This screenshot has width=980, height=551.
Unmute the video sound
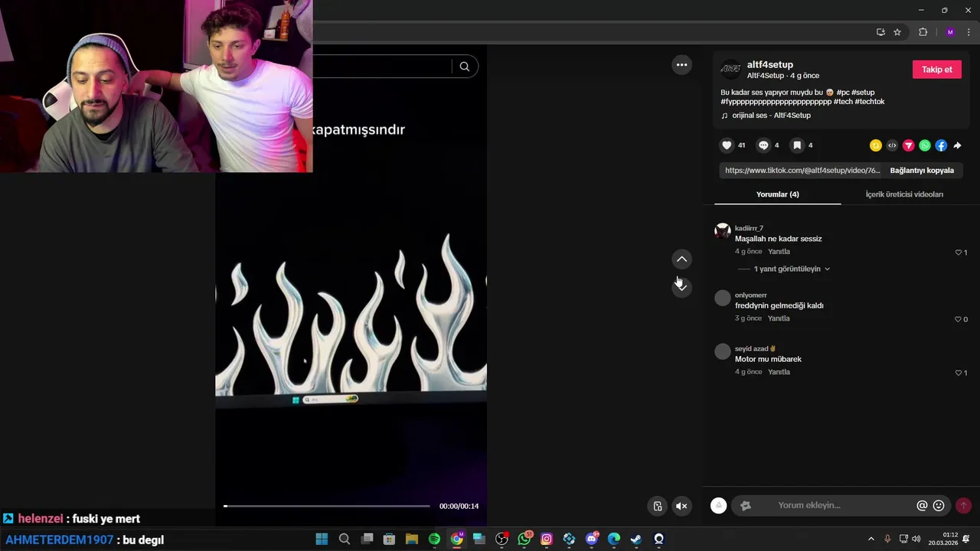click(681, 506)
